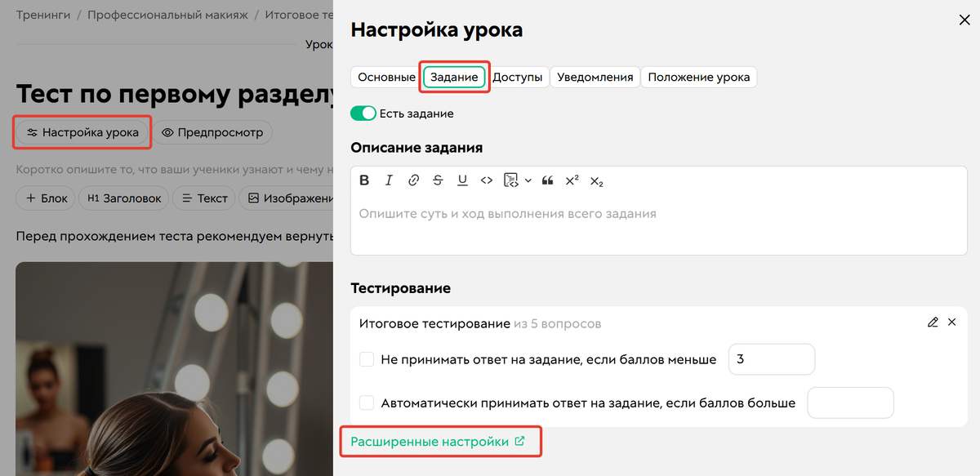Edit the Итоговое тестирование test with the pencil icon
This screenshot has height=476, width=980.
pyautogui.click(x=933, y=323)
